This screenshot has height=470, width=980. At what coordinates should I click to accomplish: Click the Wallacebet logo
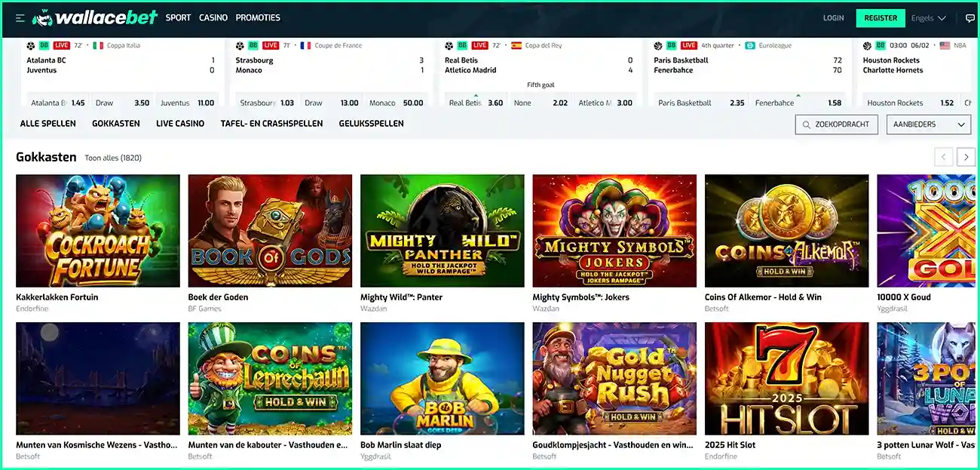pyautogui.click(x=93, y=18)
